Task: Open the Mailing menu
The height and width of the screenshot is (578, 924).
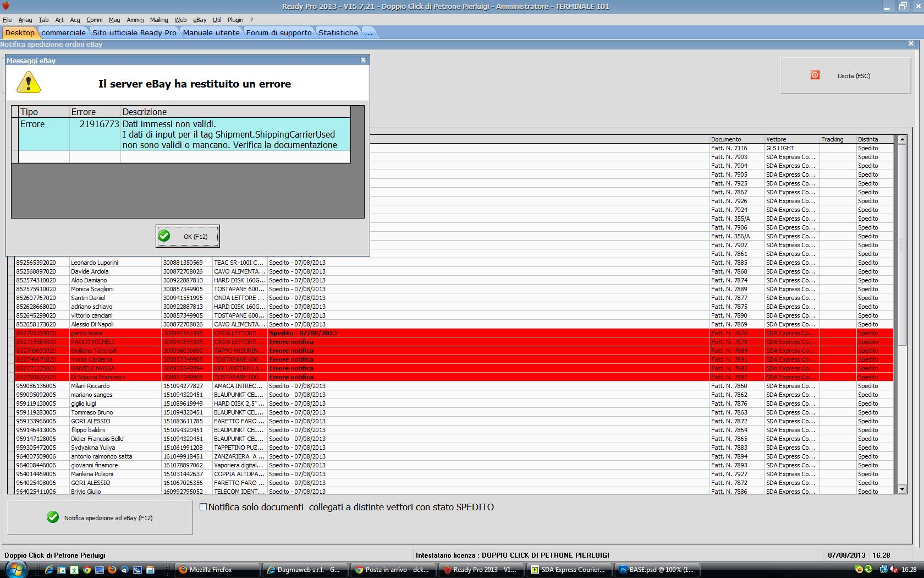Action: (x=159, y=20)
